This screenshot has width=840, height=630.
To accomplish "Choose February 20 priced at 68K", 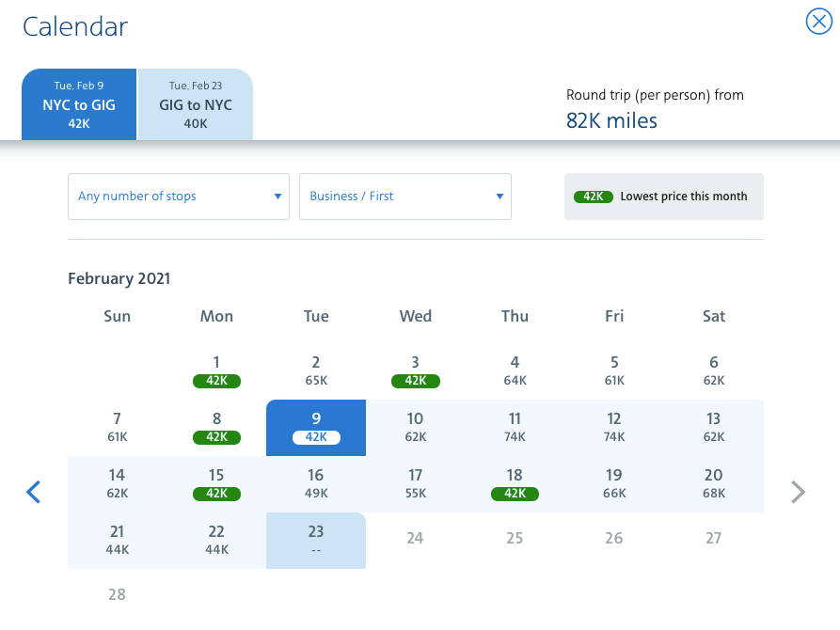I will tap(714, 483).
